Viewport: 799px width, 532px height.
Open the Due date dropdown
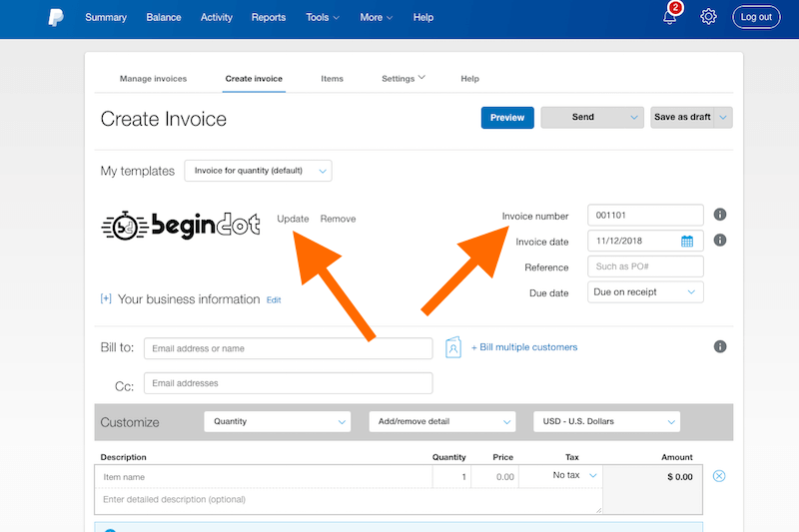click(x=645, y=292)
